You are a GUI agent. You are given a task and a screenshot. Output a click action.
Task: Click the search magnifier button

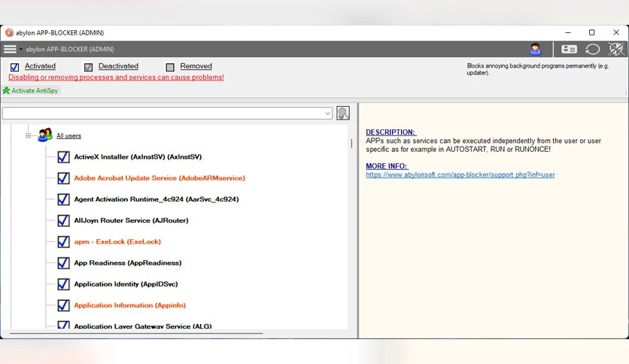point(343,113)
